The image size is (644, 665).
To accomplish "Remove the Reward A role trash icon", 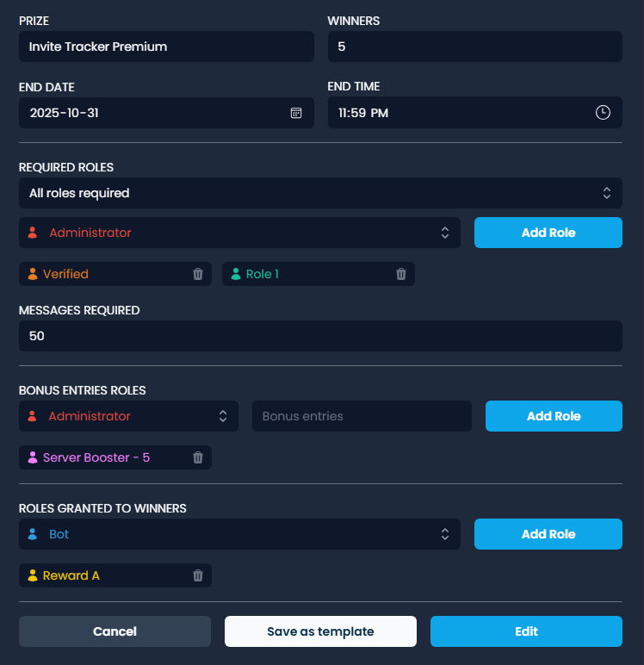I will pyautogui.click(x=198, y=575).
